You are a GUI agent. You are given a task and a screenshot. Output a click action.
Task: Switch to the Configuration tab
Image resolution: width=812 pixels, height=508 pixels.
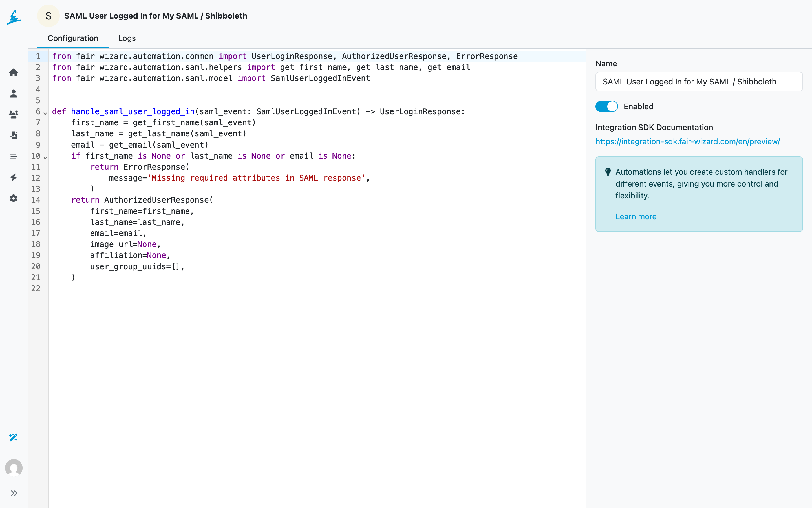tap(73, 38)
